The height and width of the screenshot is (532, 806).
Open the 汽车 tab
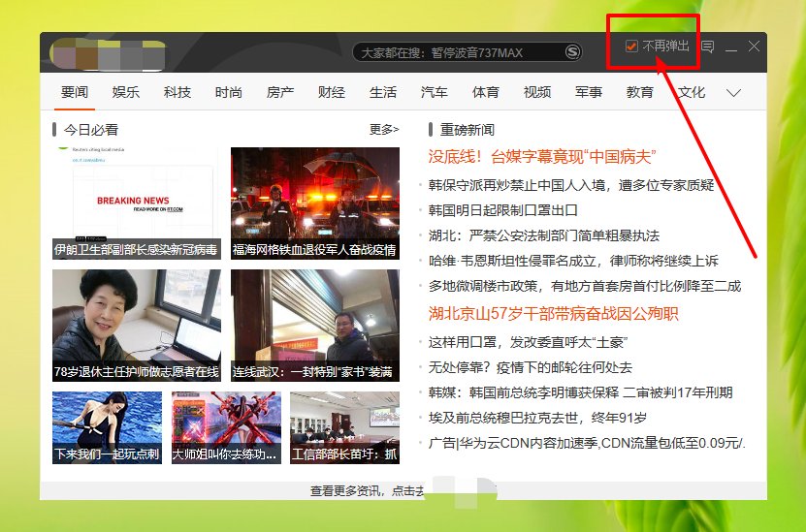coord(435,93)
